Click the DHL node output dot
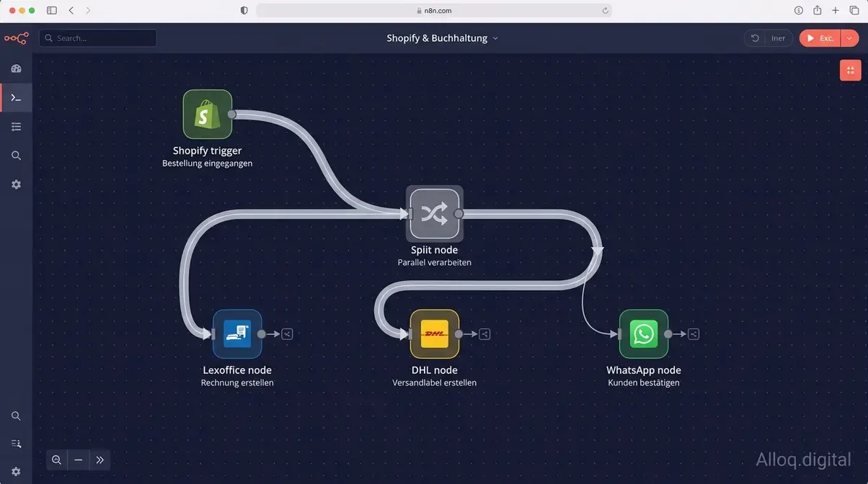868x484 pixels. [459, 334]
